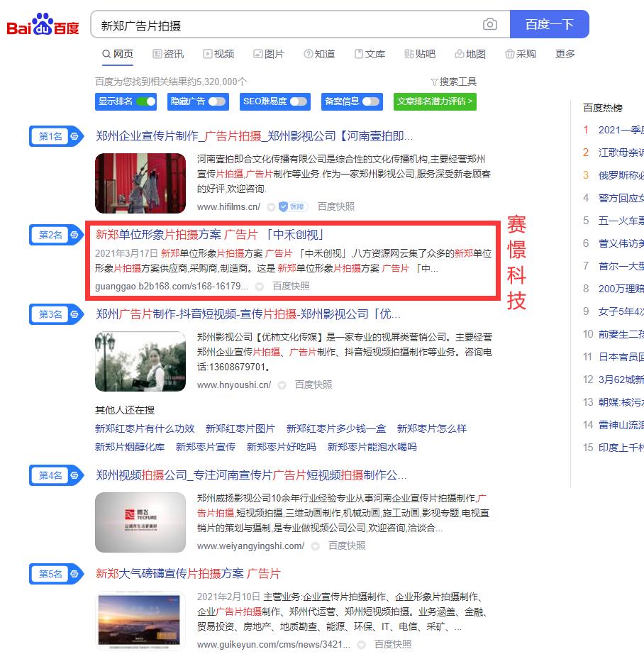The image size is (644, 659).
Task: Open result 新郑大气磅礴宣传片拍摄方案 title
Action: tap(188, 574)
